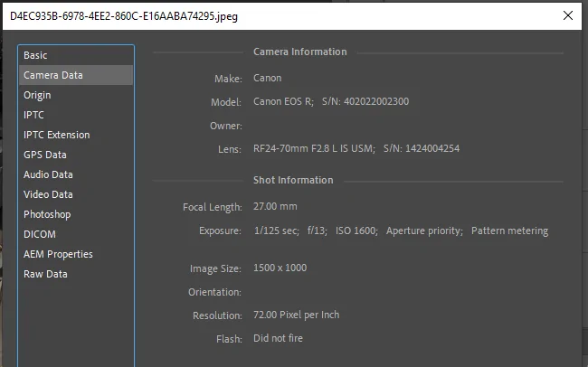Click the Did not fire flash value
Image resolution: width=588 pixels, height=367 pixels.
(278, 338)
